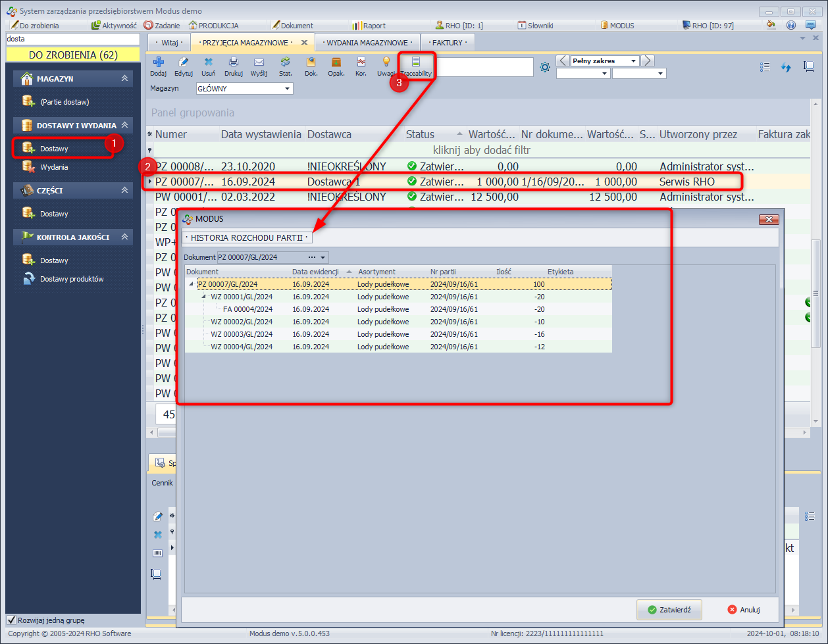Open the Magazyn GŁÓWNY dropdown

click(288, 88)
